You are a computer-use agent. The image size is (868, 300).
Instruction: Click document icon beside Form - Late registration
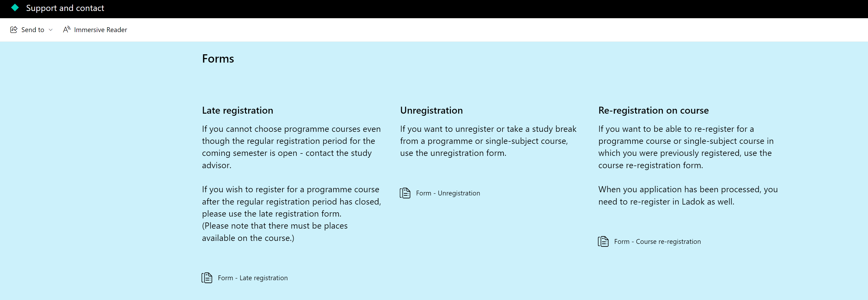[x=207, y=278]
